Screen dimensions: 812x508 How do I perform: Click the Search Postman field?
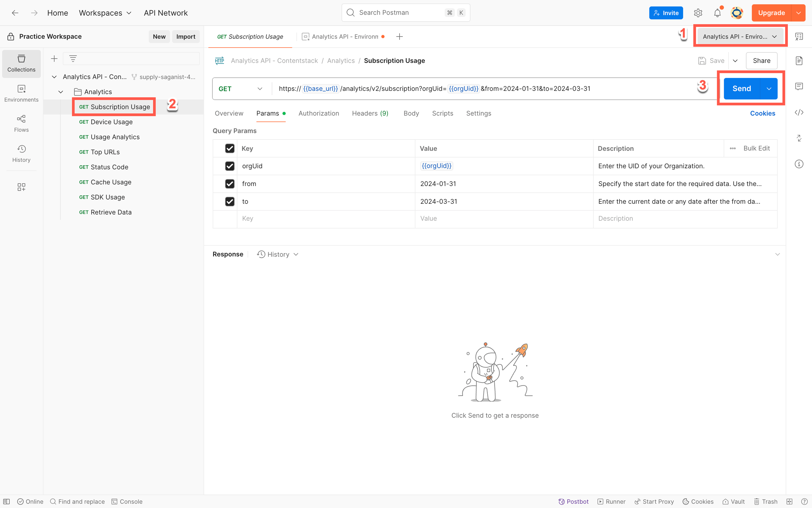click(x=406, y=13)
